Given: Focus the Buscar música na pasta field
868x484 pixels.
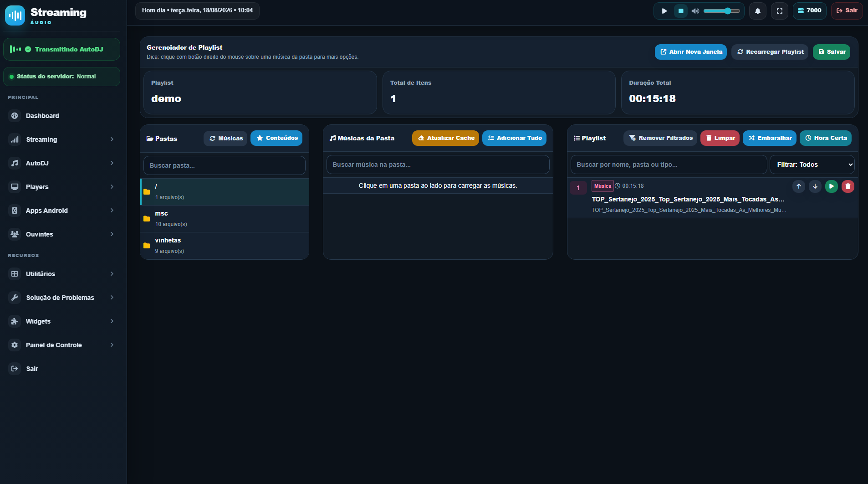Looking at the screenshot, I should click(x=438, y=165).
